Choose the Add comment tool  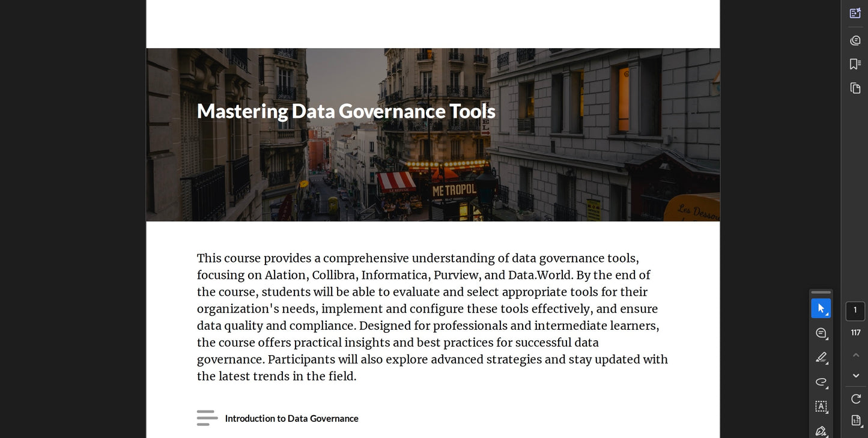tap(821, 333)
